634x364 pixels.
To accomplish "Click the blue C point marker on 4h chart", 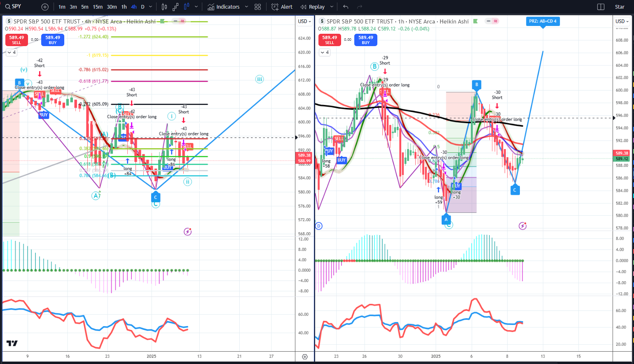I will click(156, 197).
